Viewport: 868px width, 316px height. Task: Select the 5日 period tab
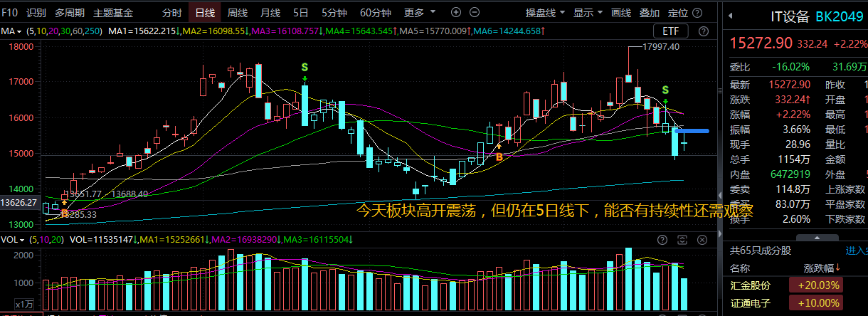301,12
